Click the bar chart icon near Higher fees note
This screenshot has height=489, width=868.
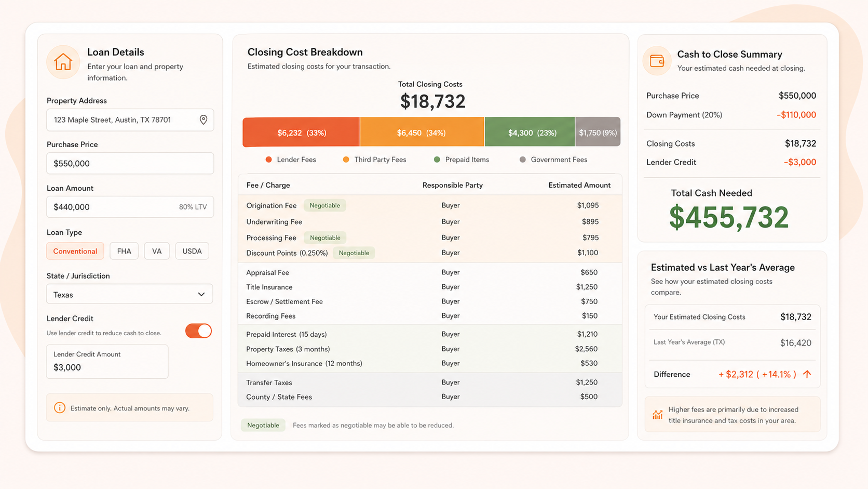pos(658,415)
